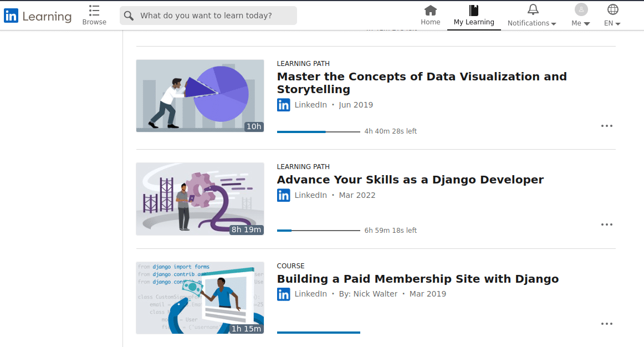Open the Browse menu icon

click(94, 11)
